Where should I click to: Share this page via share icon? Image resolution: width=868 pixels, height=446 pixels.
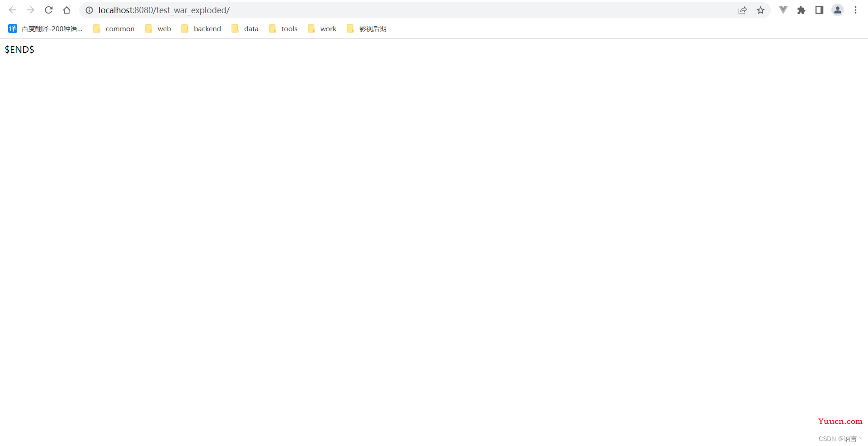point(742,10)
